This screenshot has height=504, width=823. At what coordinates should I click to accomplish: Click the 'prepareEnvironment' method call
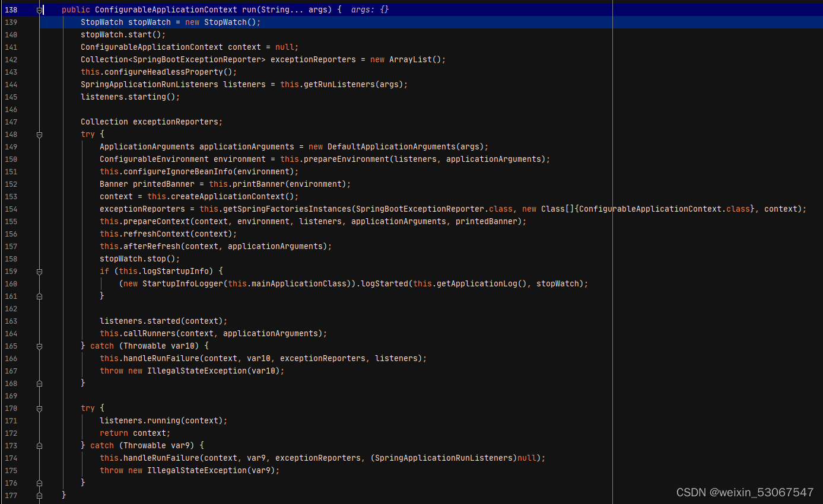[347, 160]
